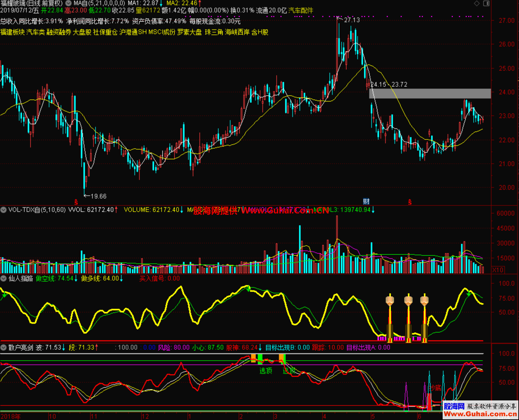Click the MA自(5,21,0,0,0,0) parameter label
The height and width of the screenshot is (420, 519).
click(99, 3)
